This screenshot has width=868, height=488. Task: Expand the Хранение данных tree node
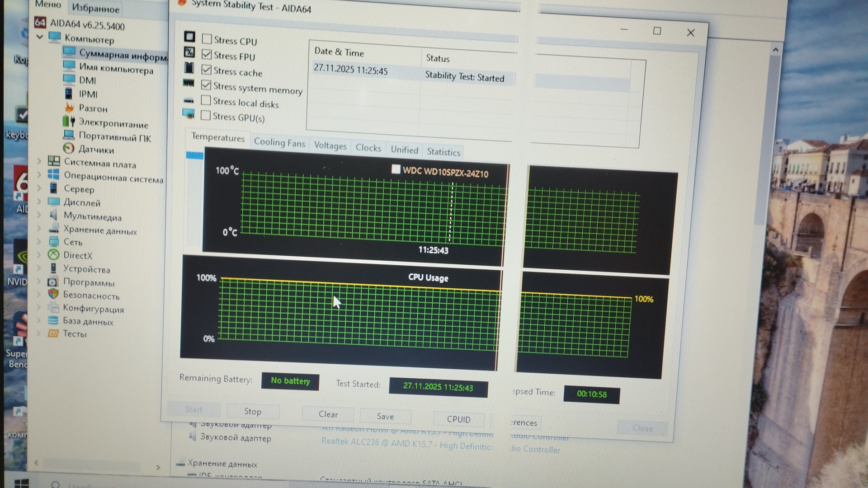coord(39,228)
